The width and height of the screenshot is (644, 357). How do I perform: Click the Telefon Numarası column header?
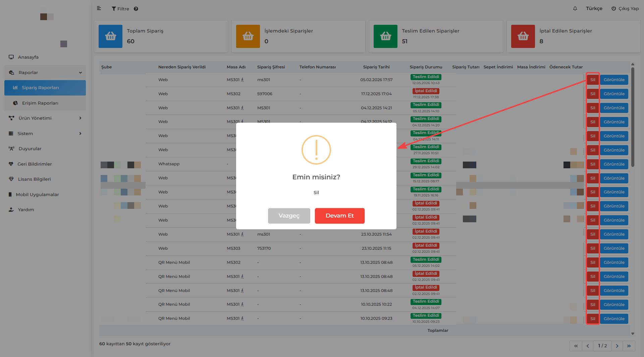point(318,67)
